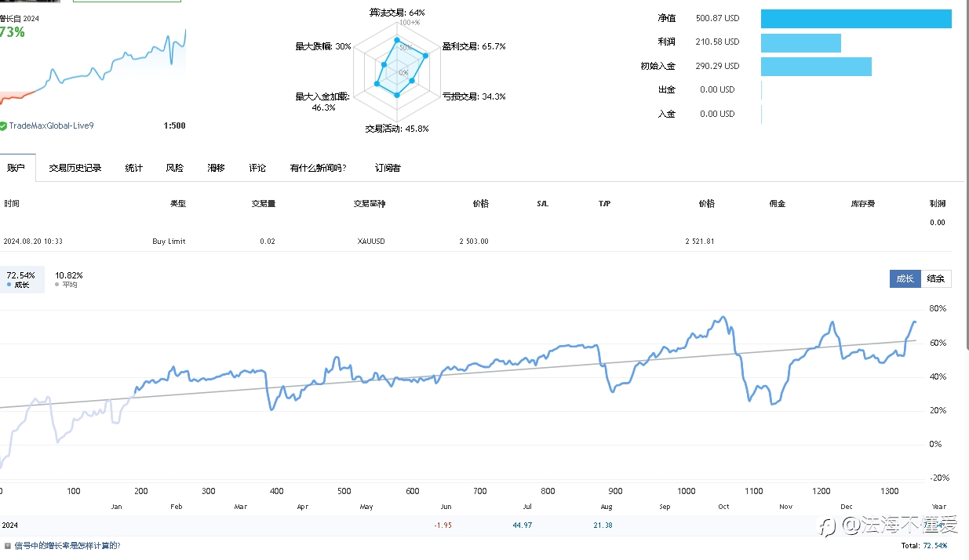Open the 交易历史记录 tab
969x560 pixels.
[x=75, y=168]
